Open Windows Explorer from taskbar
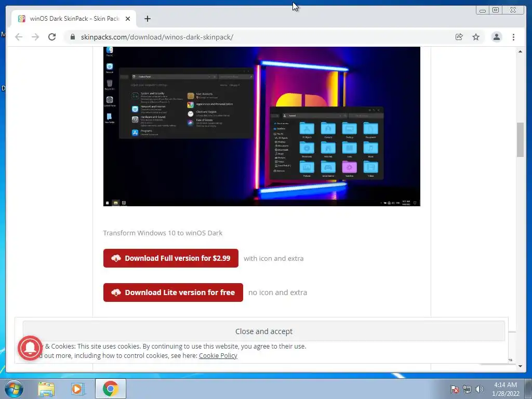 point(46,389)
